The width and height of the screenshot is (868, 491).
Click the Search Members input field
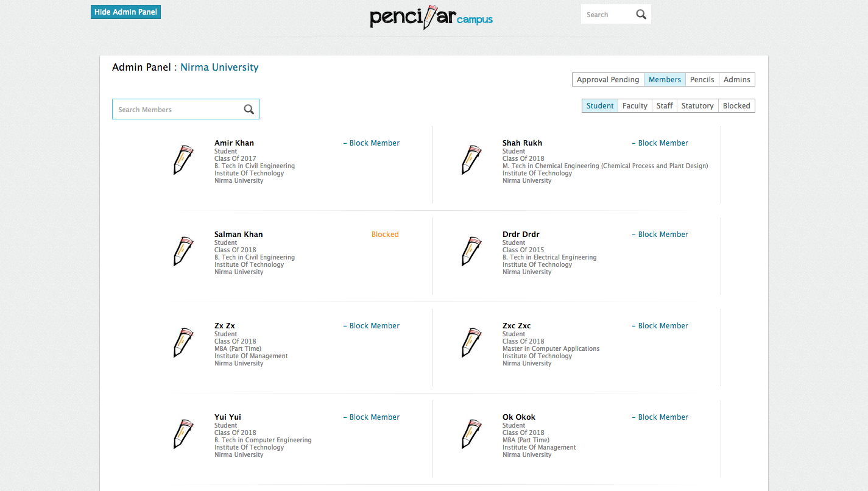coord(177,110)
